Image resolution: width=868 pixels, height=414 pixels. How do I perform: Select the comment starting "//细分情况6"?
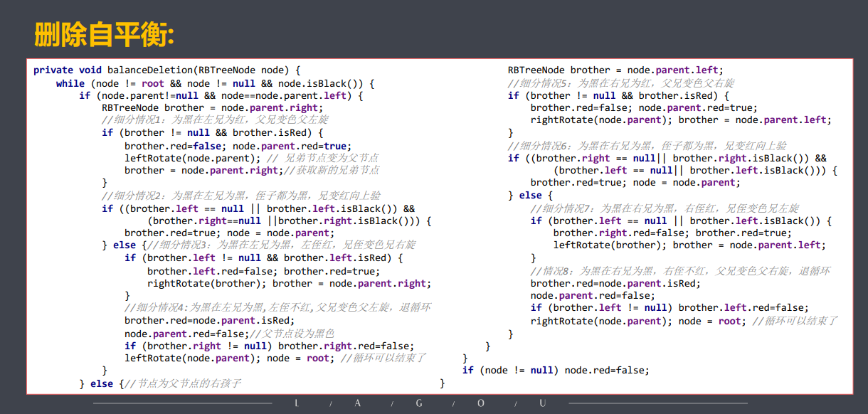pos(647,145)
